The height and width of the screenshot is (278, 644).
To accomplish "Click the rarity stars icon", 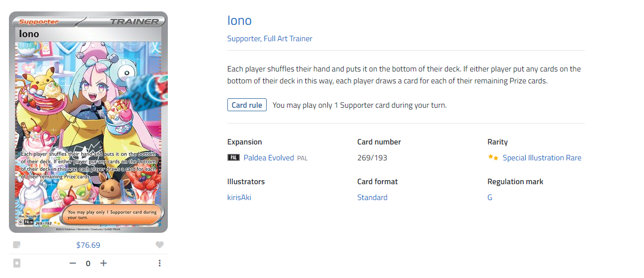I will click(x=493, y=158).
